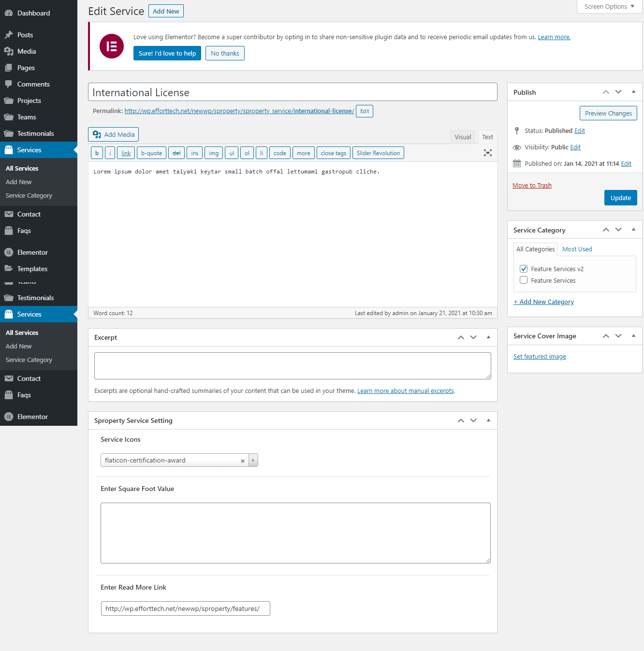Image resolution: width=644 pixels, height=651 pixels.
Task: Click the Enter Square Foot Value textarea
Action: pyautogui.click(x=295, y=533)
